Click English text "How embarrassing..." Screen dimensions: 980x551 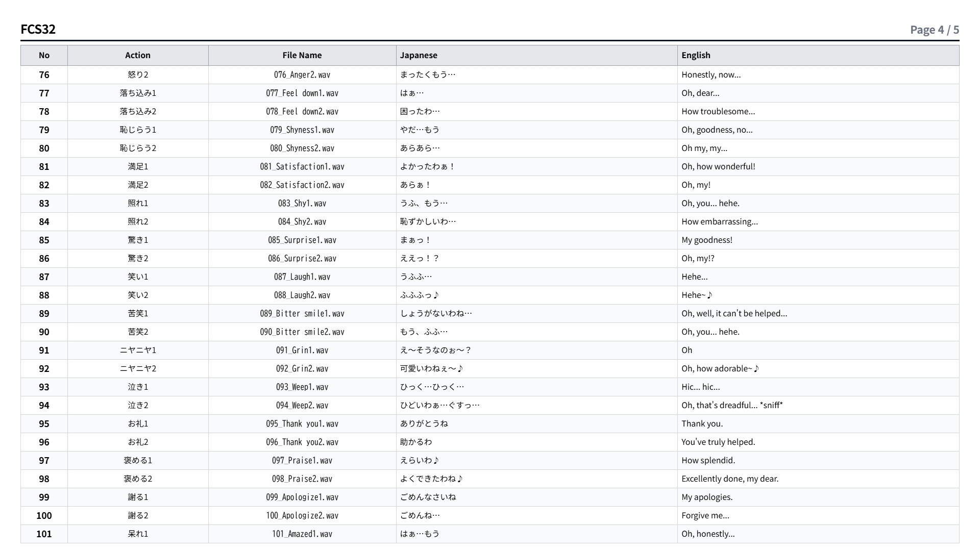pyautogui.click(x=720, y=222)
